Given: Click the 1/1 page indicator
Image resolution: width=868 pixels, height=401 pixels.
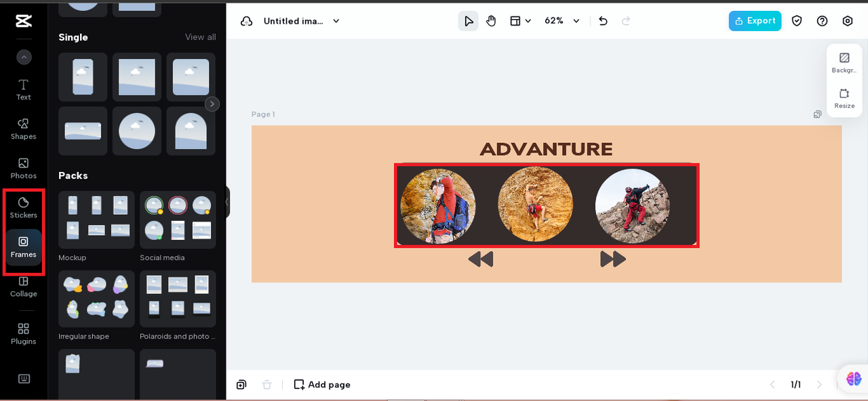Looking at the screenshot, I should click(795, 385).
